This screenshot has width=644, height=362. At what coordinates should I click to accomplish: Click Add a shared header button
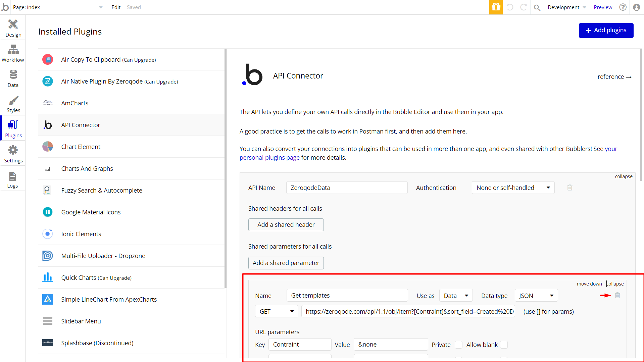click(x=286, y=225)
